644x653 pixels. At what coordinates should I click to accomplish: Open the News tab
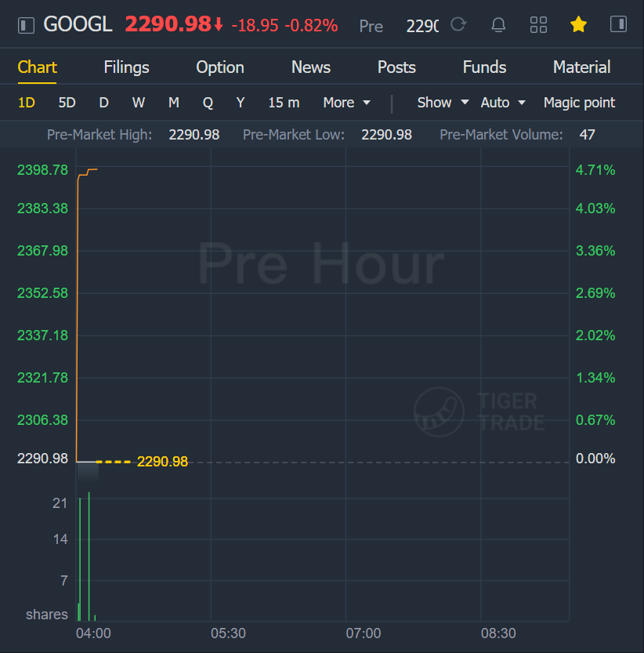(x=310, y=67)
